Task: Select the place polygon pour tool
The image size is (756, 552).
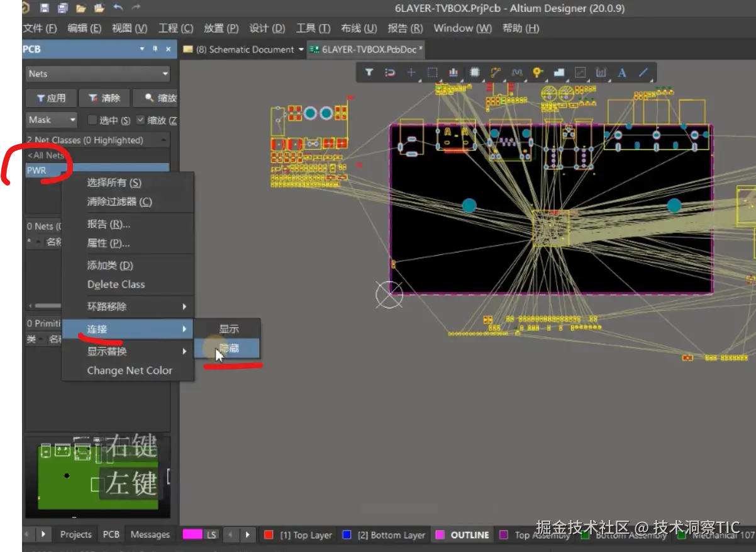Action: 559,72
